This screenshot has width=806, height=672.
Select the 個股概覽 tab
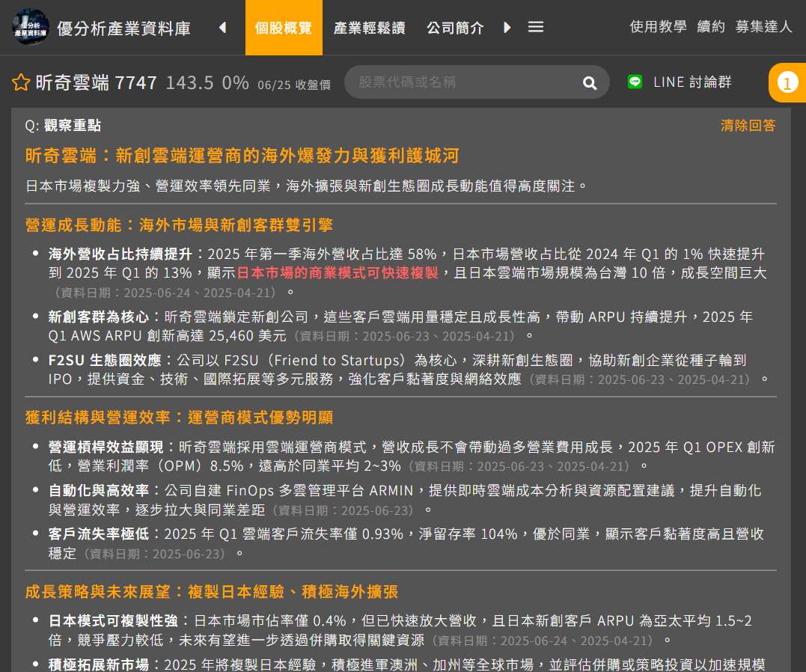pyautogui.click(x=284, y=27)
